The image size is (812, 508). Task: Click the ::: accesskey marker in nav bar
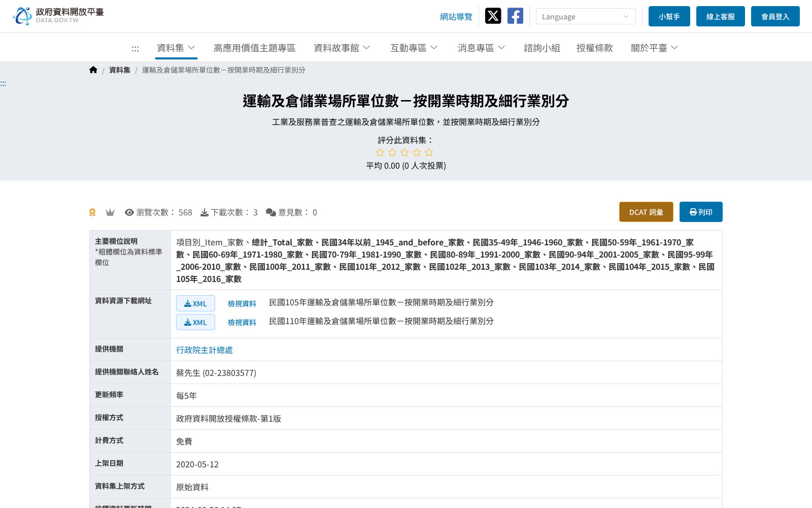135,48
